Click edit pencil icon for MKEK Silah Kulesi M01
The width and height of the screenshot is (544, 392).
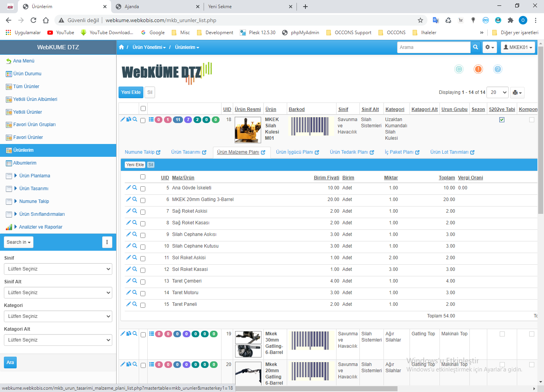point(123,120)
